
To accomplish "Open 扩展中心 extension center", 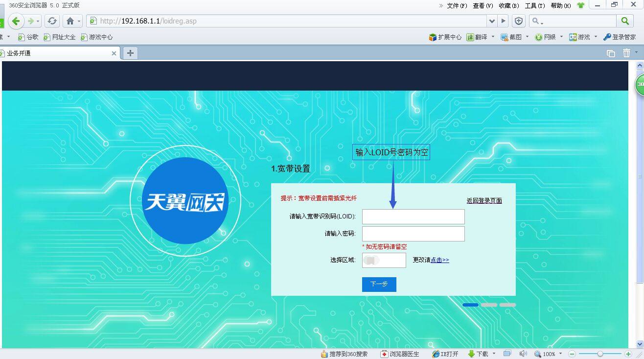I will pos(445,37).
